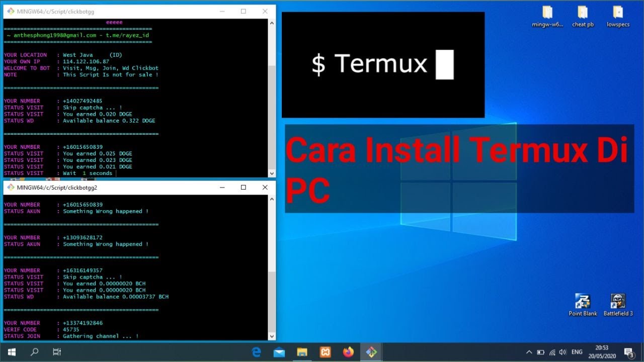This screenshot has height=362, width=644.
Task: Click the clickbotgg2 scrollbar thumb
Action: pyautogui.click(x=272, y=302)
